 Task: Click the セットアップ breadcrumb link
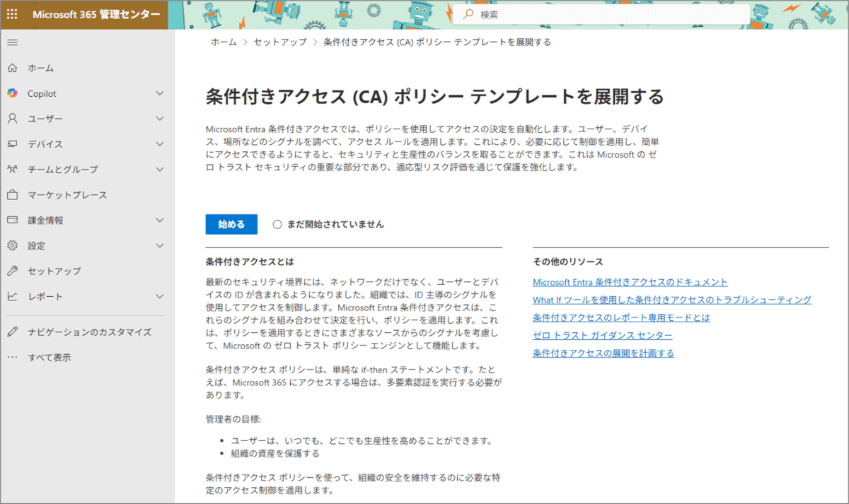click(280, 42)
